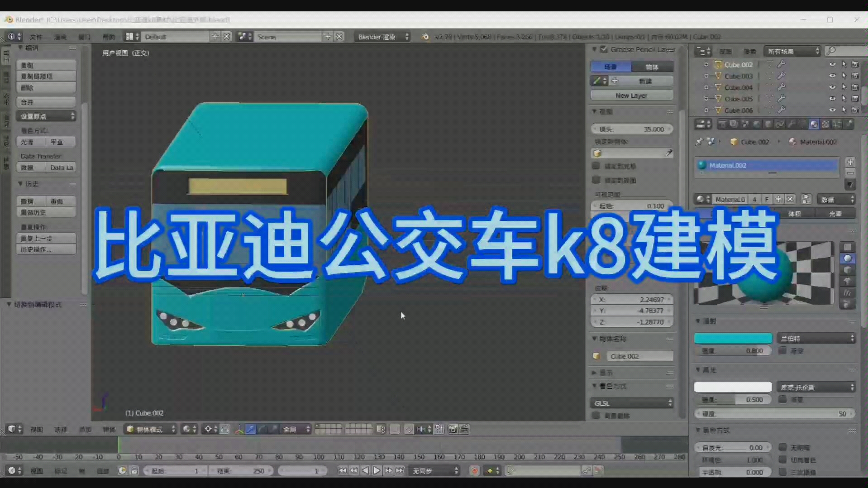Viewport: 868px width, 488px height.
Task: Open the Constraints properties tab icon
Action: click(x=780, y=124)
